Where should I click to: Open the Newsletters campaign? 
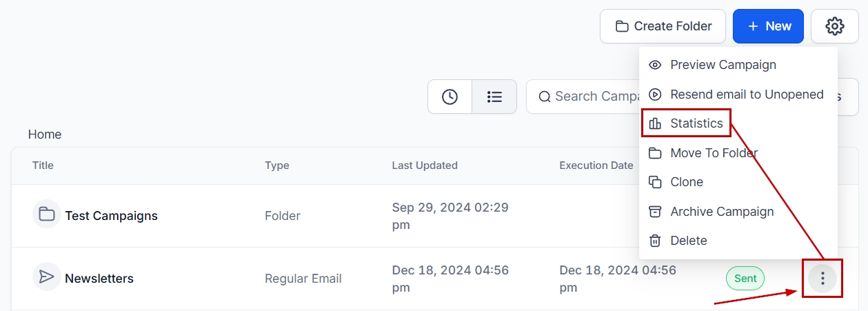pos(99,279)
